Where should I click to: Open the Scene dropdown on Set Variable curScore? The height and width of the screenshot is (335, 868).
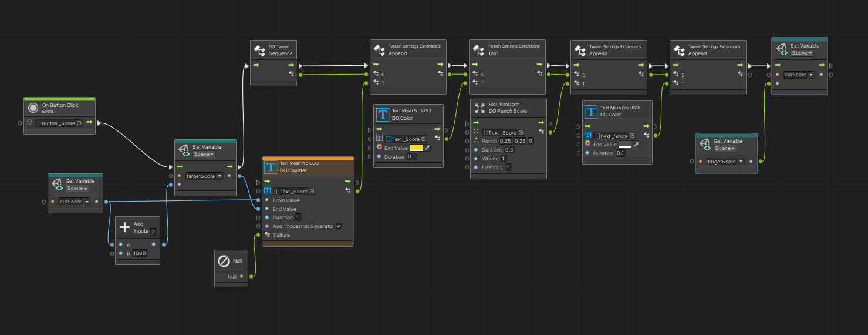pos(802,53)
